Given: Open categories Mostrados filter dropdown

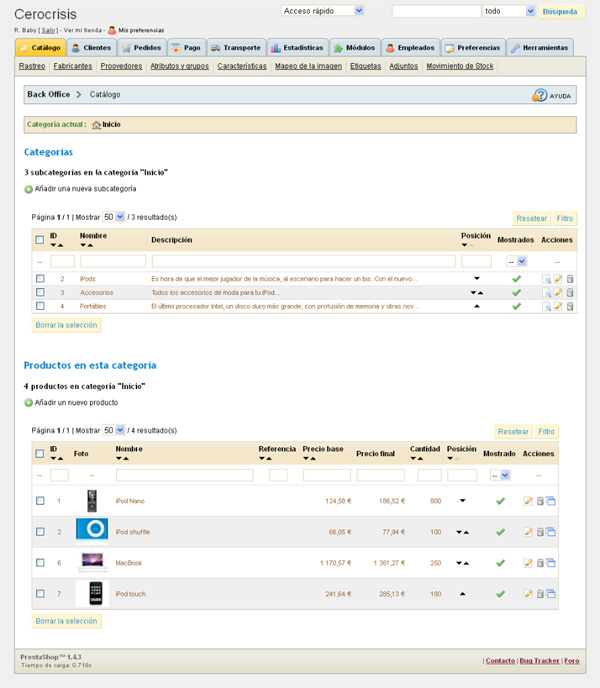Looking at the screenshot, I should [517, 262].
